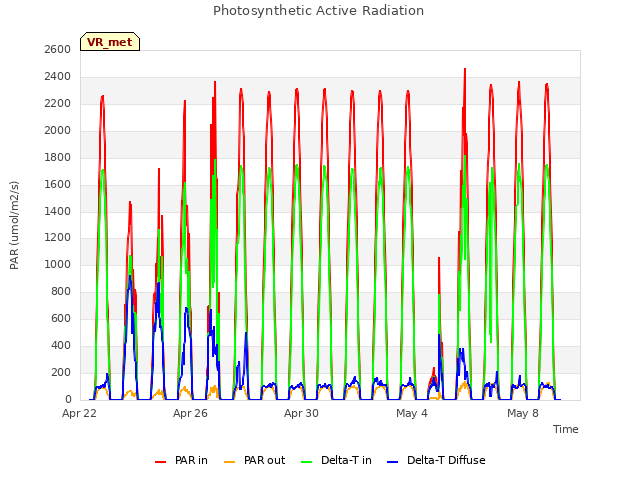Click the Apr 22 x-axis tick label
This screenshot has height=480, width=640.
79,413
